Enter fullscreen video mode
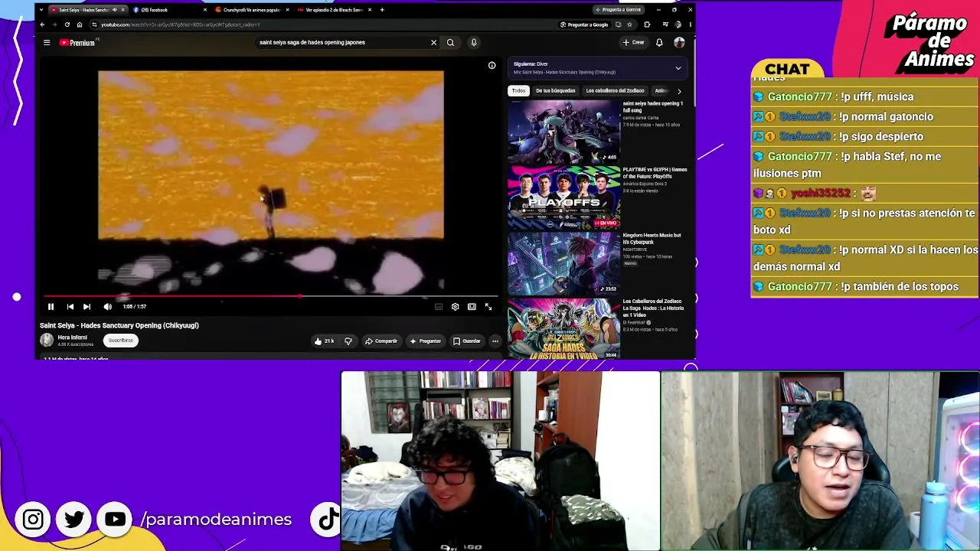This screenshot has height=551, width=980. (x=488, y=307)
